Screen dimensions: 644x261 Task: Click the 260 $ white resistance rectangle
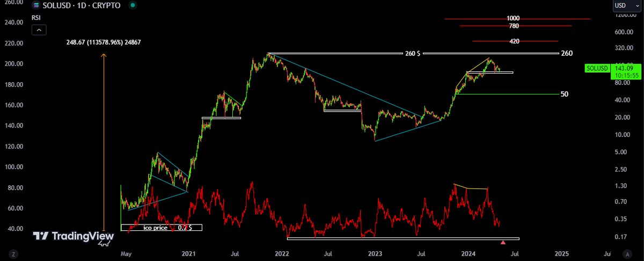(412, 54)
